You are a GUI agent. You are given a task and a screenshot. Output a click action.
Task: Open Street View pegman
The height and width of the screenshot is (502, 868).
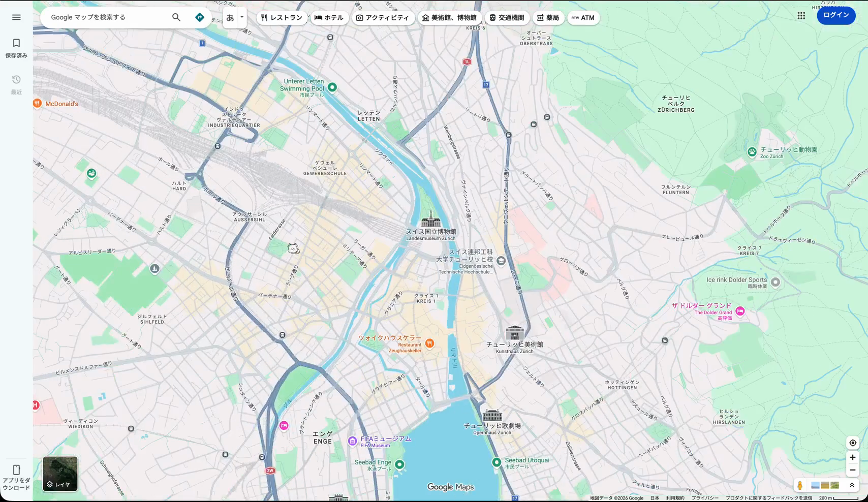coord(800,486)
